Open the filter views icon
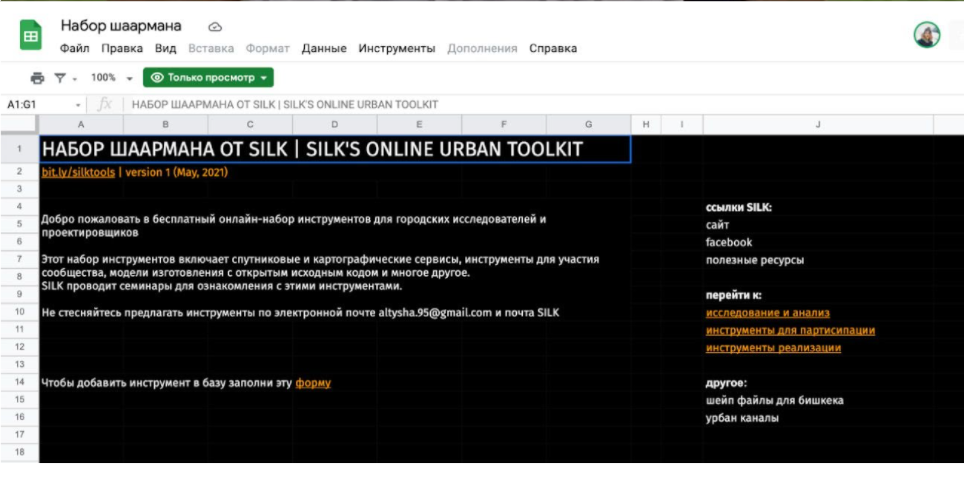Screen dimensions: 965x477 point(60,78)
